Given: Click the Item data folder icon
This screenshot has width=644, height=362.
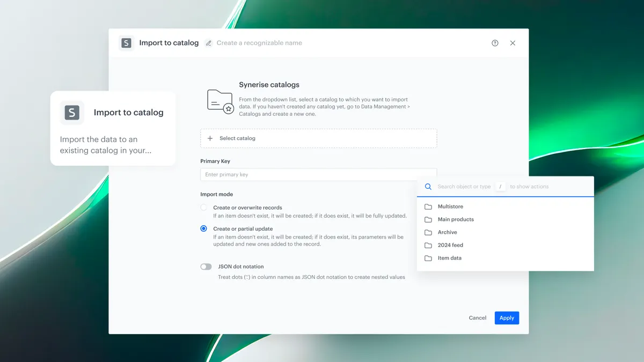Looking at the screenshot, I should pos(428,258).
